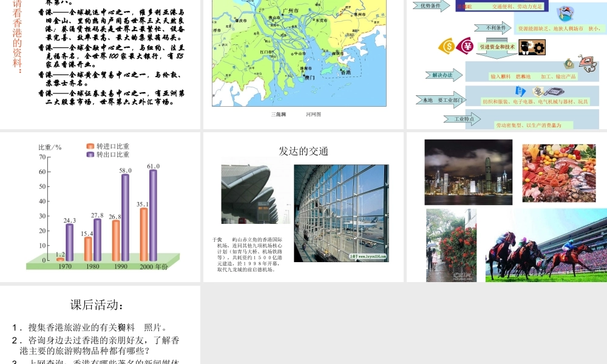Open the airport glass window photo
This screenshot has height=364, width=607.
[341, 213]
